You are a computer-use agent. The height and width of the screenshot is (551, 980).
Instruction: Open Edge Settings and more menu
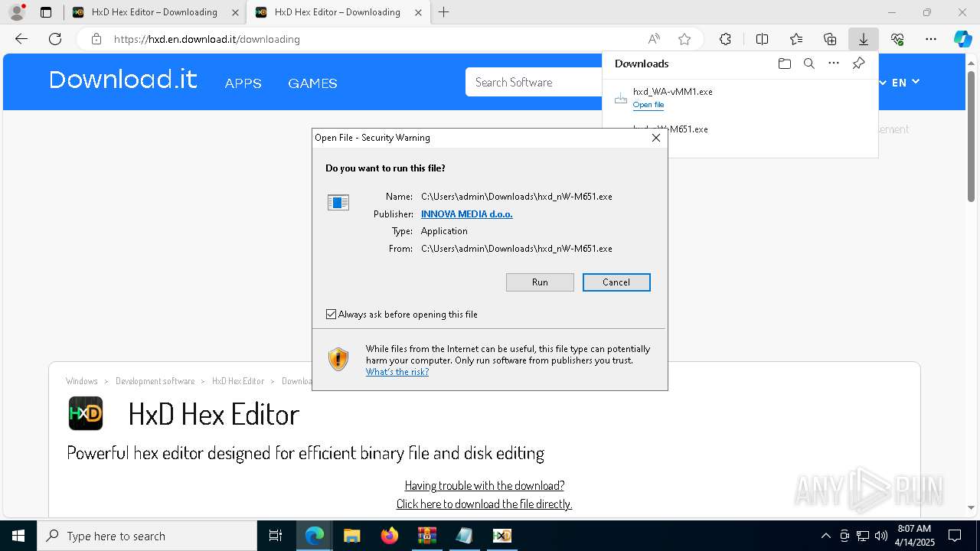point(931,39)
